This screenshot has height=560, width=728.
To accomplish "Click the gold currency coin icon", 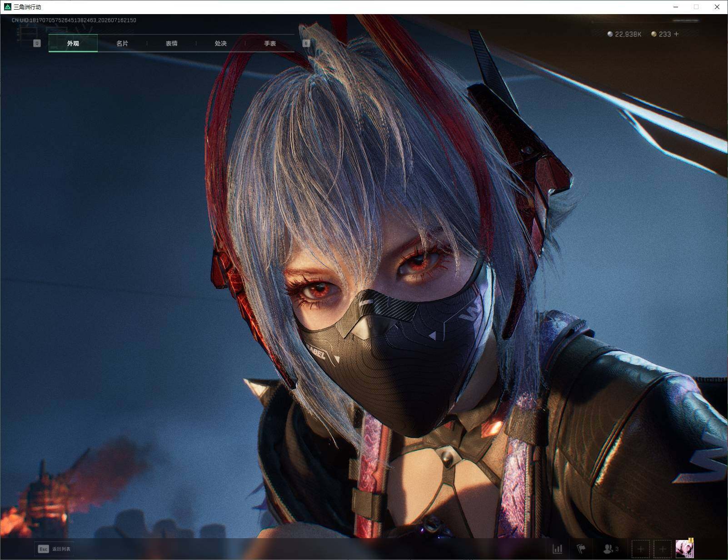I will [x=654, y=34].
